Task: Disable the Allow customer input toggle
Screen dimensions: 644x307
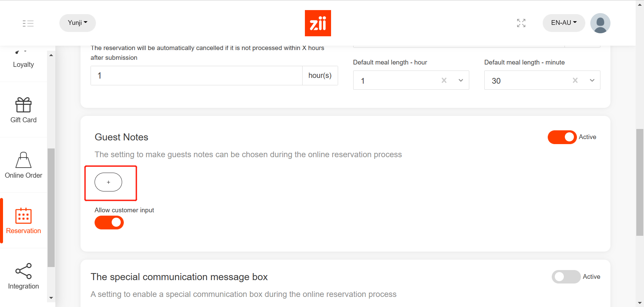Action: [x=109, y=222]
